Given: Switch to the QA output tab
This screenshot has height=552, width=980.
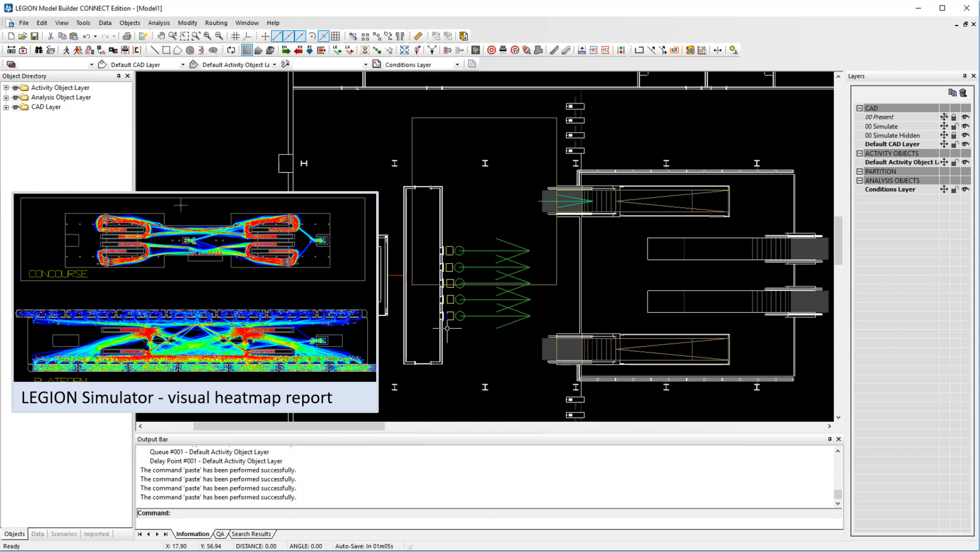Looking at the screenshot, I should [x=220, y=534].
